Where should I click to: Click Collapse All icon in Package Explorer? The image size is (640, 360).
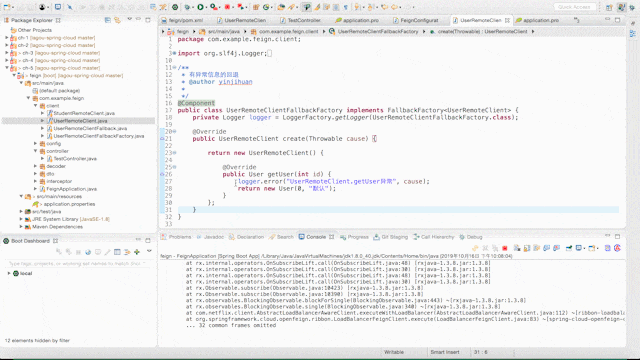click(107, 20)
